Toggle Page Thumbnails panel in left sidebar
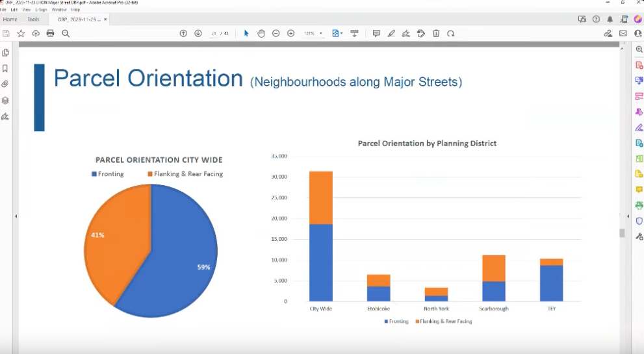This screenshot has height=354, width=644. [5, 53]
